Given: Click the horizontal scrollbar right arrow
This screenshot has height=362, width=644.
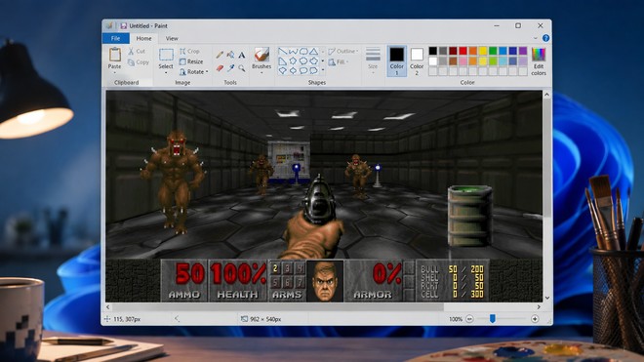Looking at the screenshot, I should 539,307.
